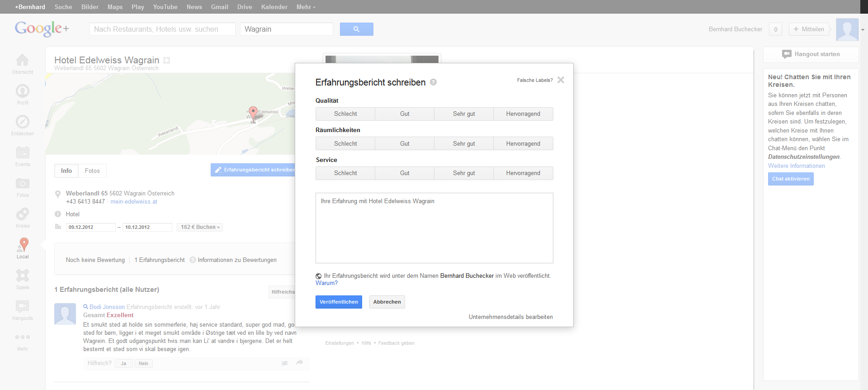
Task: Click help icon next to Informationen zu Bewertungen
Action: coord(193,260)
